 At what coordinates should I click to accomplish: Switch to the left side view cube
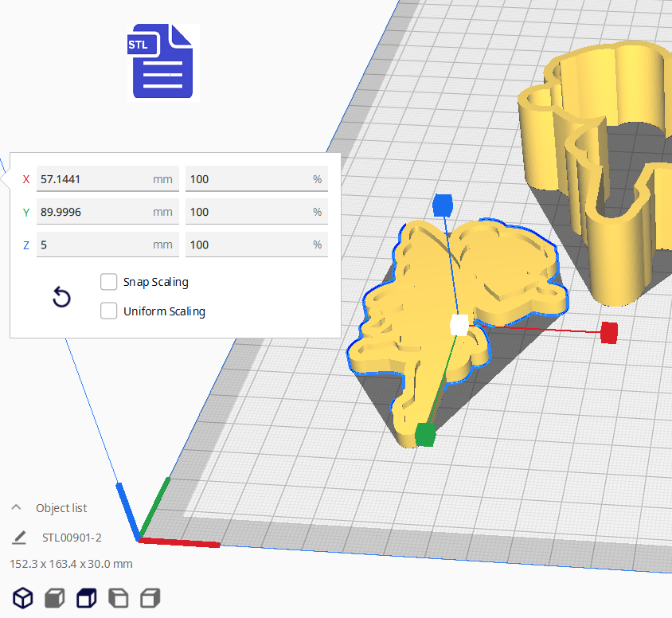pyautogui.click(x=118, y=597)
